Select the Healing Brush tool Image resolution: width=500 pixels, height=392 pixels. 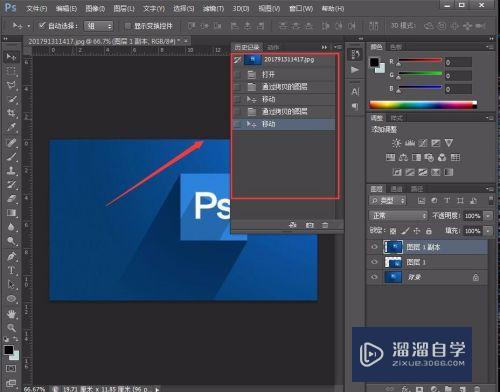11,143
